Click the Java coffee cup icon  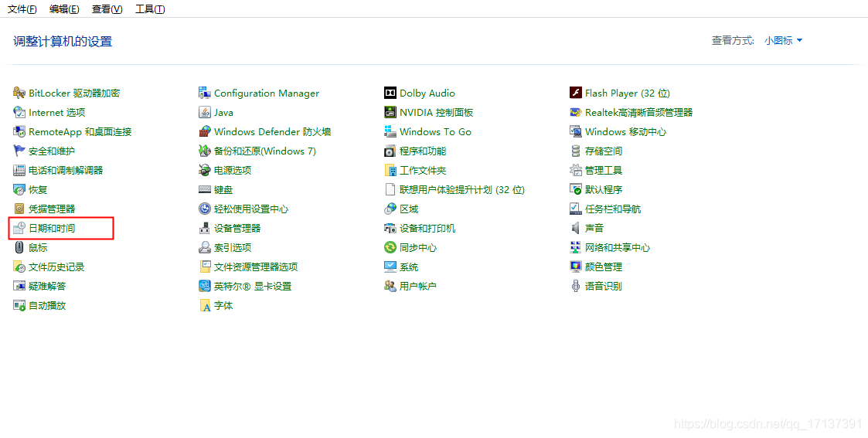(x=205, y=112)
